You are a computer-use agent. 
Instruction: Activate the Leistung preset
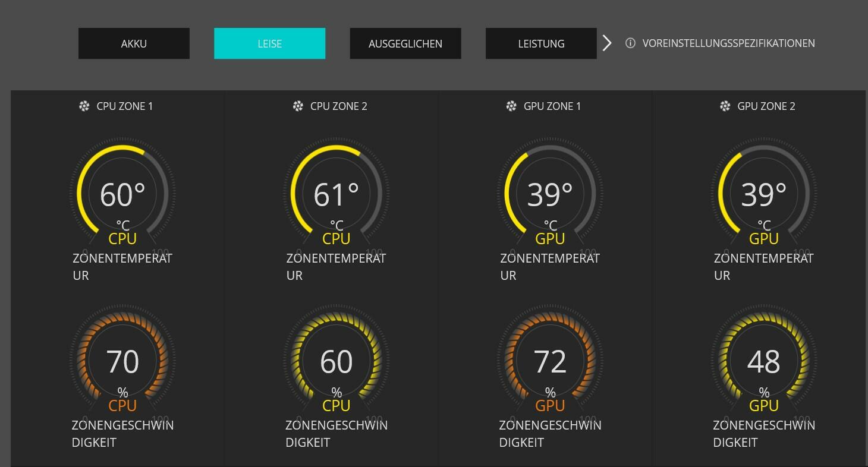click(x=541, y=43)
